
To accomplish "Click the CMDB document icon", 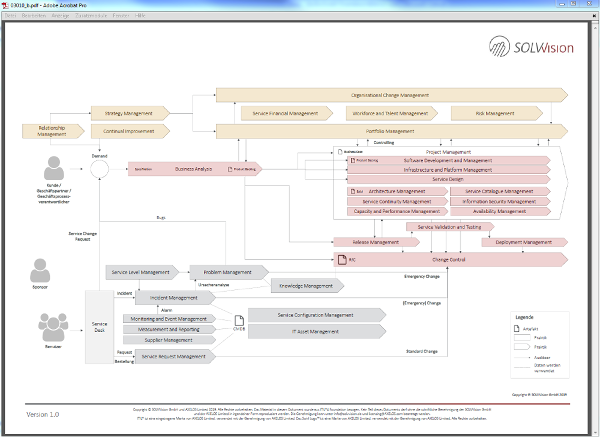I will [x=239, y=322].
